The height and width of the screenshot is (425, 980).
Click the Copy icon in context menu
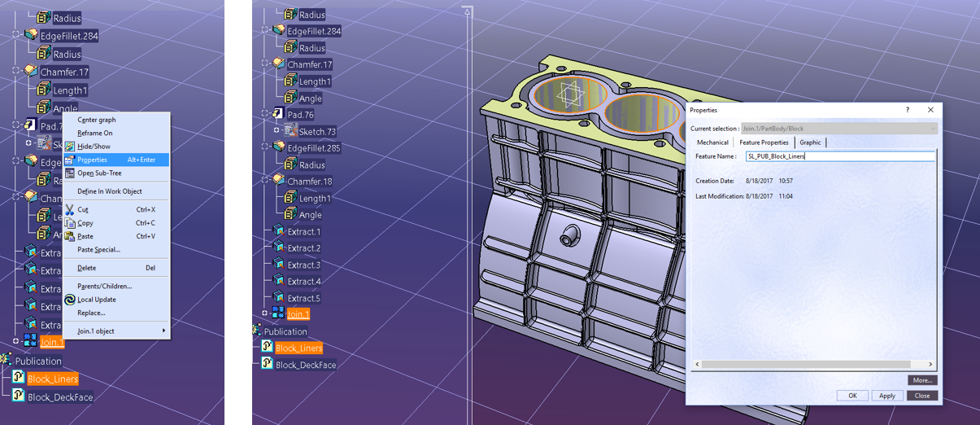[x=70, y=223]
